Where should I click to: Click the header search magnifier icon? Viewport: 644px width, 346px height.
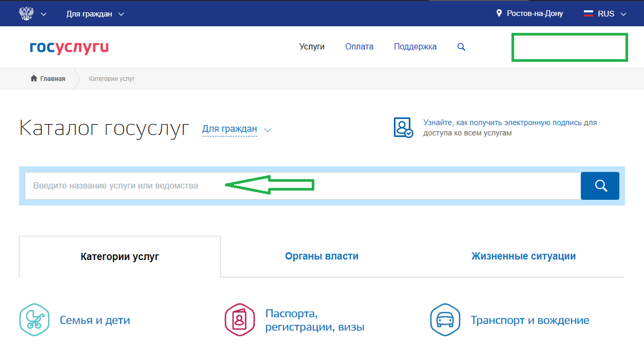point(461,47)
